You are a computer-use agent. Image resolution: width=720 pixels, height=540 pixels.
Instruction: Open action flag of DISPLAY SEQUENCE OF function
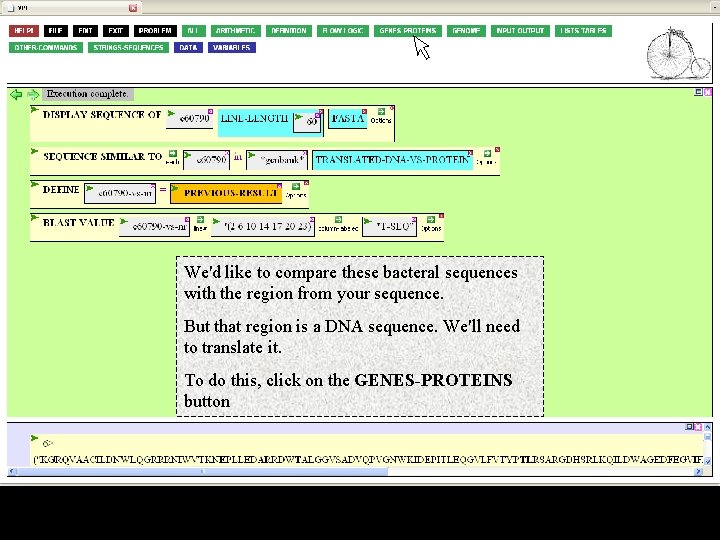click(34, 109)
